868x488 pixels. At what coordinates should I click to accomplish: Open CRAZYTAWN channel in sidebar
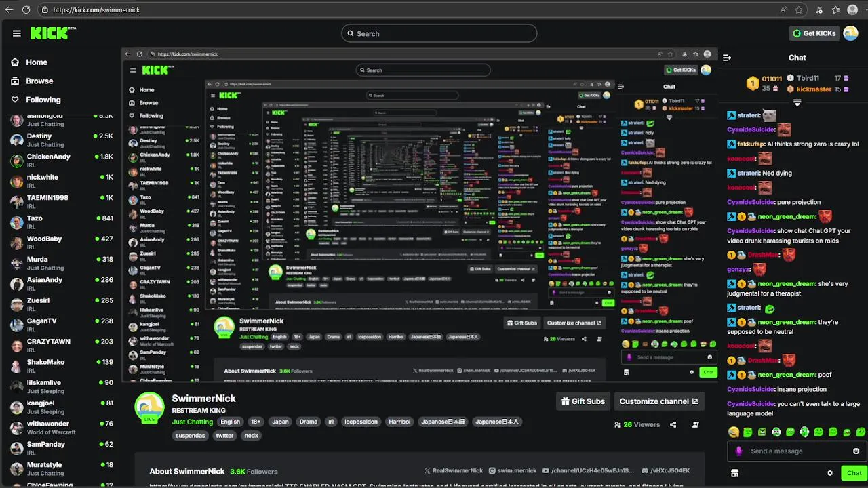61,345
